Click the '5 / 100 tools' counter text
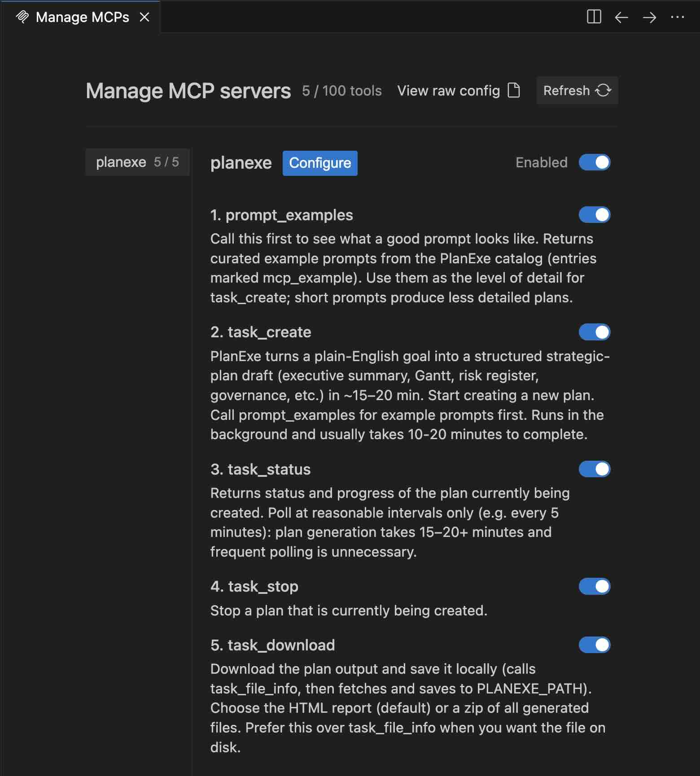Screen dimensions: 700x776 (342, 91)
